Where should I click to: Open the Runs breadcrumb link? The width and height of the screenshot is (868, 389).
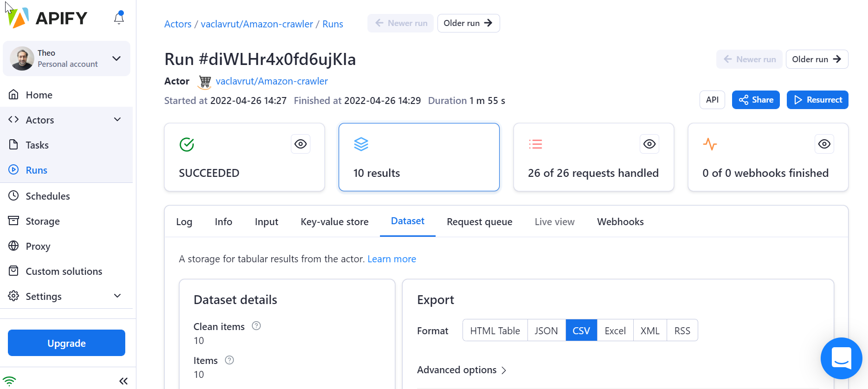point(333,24)
